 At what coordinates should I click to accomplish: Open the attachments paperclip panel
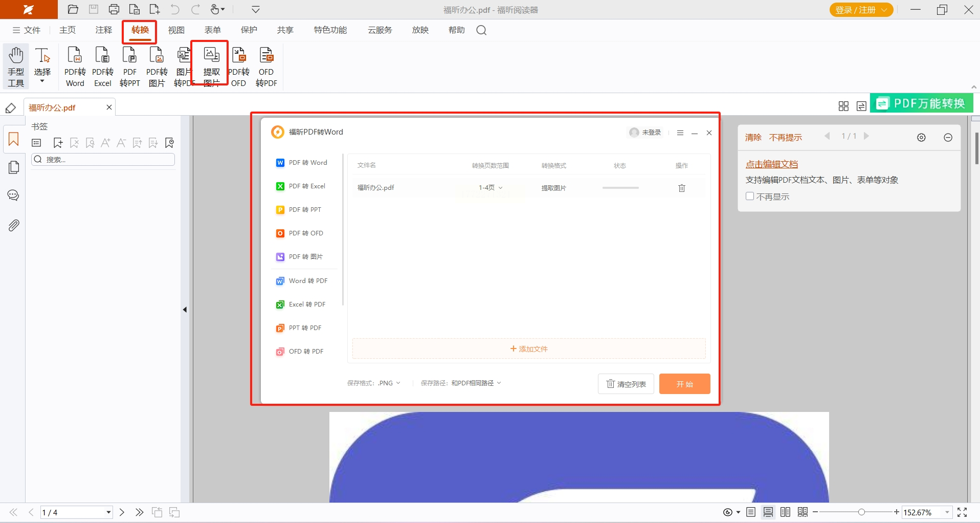(14, 225)
